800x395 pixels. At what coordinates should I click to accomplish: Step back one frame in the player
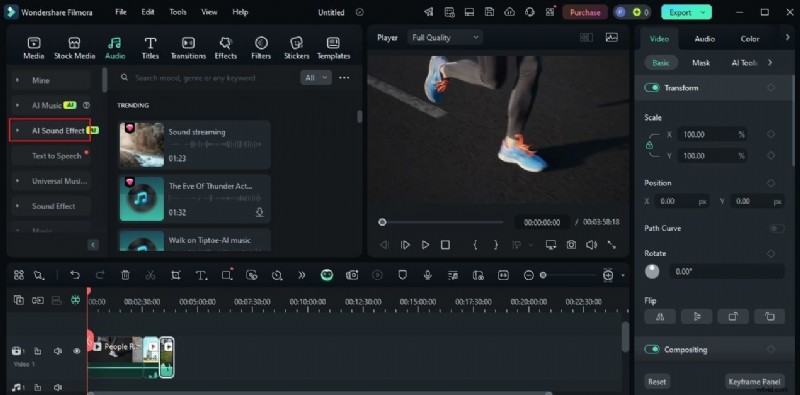pyautogui.click(x=384, y=245)
